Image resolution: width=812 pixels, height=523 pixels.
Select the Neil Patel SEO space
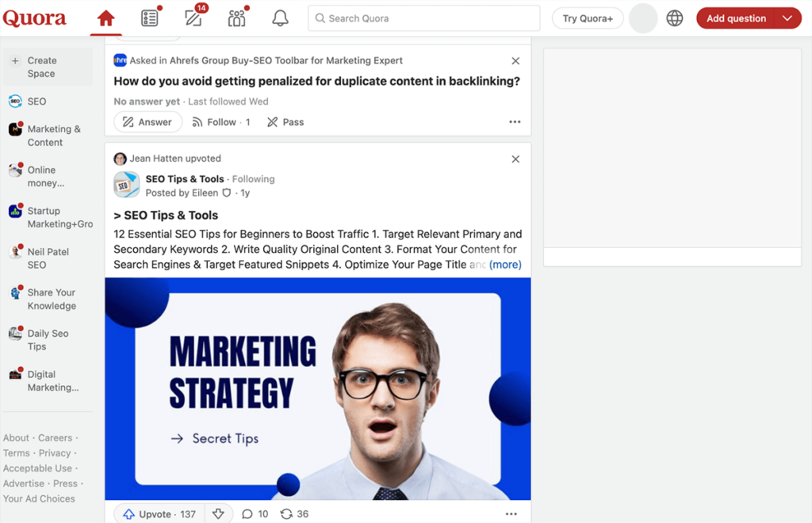48,258
